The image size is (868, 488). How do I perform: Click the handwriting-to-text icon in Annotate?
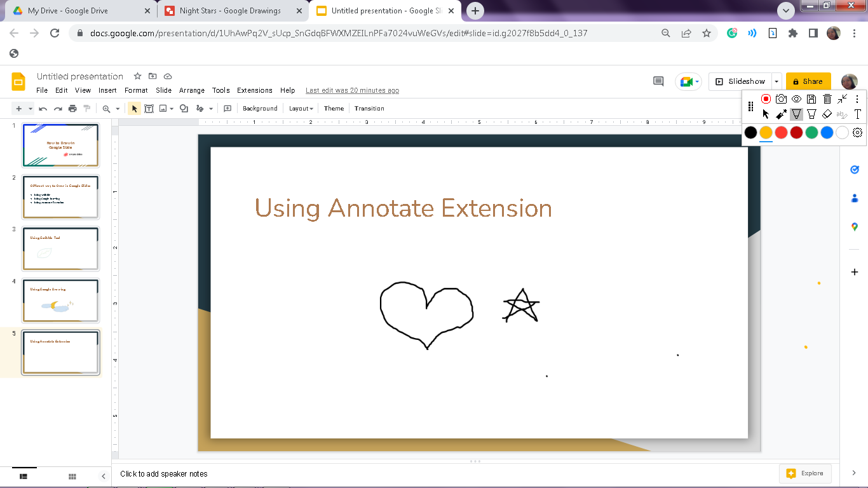[x=842, y=114]
